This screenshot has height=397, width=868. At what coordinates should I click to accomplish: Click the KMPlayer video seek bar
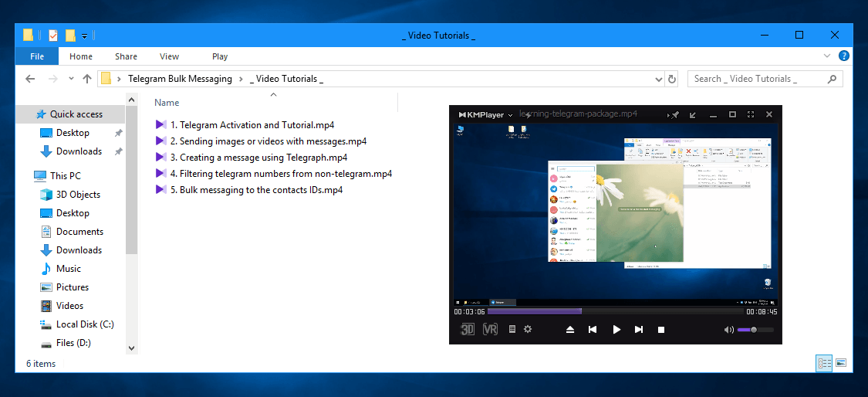point(615,311)
